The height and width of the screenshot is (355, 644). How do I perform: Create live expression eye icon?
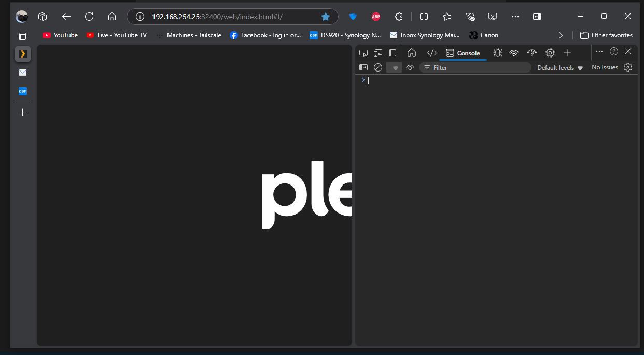[x=410, y=67]
